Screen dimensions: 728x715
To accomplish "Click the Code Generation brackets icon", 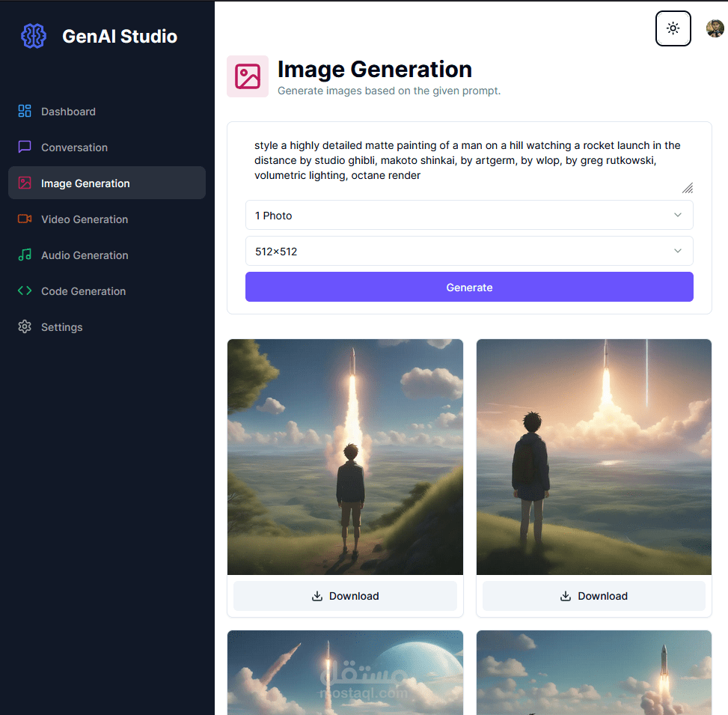I will pos(25,290).
